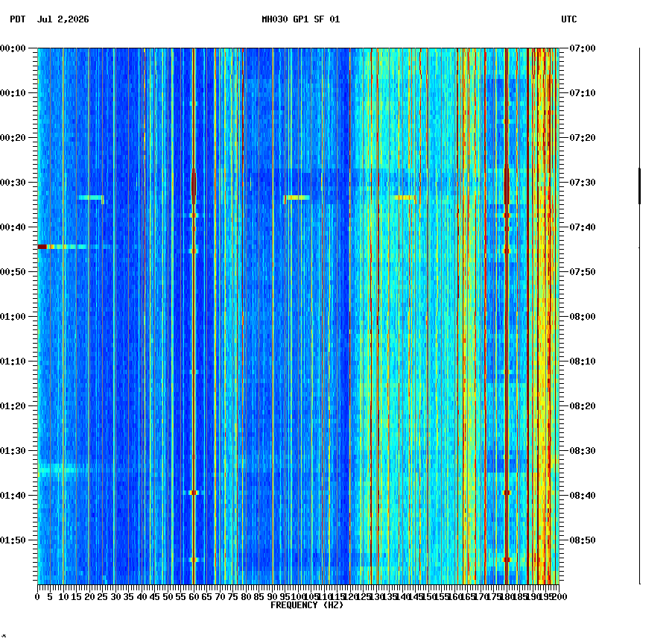Click the 75 Hz frequency tick label
The height and width of the screenshot is (644, 672).
pos(232,597)
